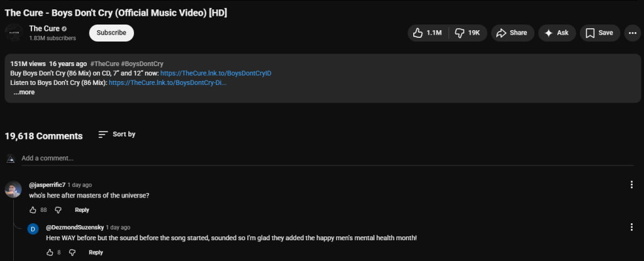Image resolution: width=644 pixels, height=261 pixels.
Task: Open the @DezmondSuzensky username link
Action: click(x=75, y=227)
